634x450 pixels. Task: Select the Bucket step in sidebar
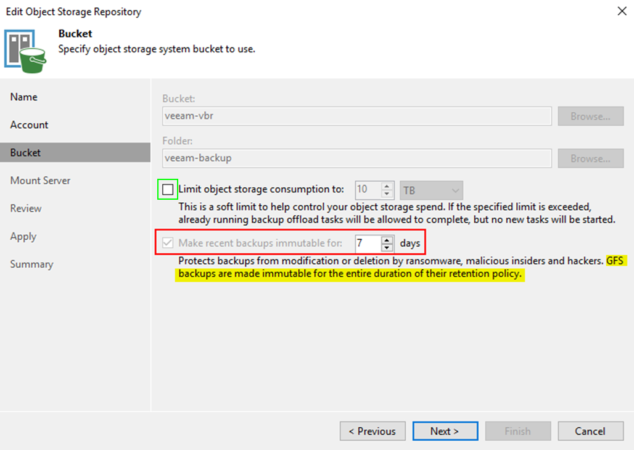coord(26,153)
